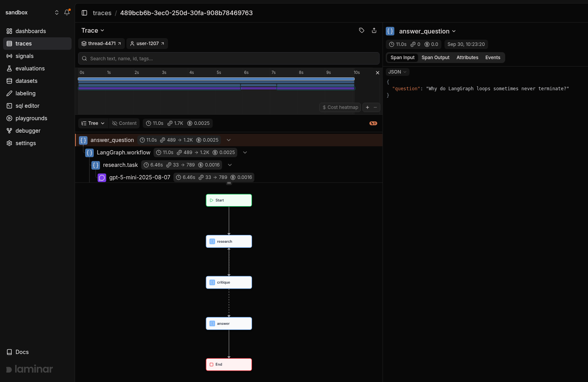The image size is (588, 382).
Task: Open the sandbox project switcher
Action: (x=32, y=12)
